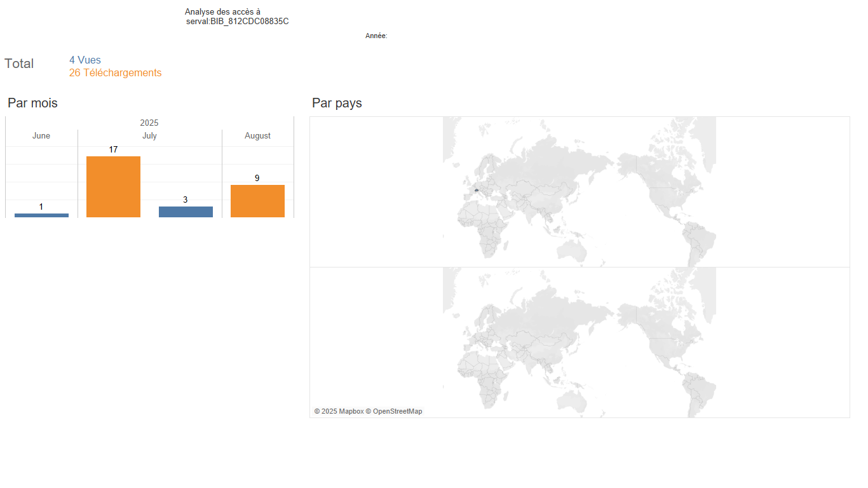Click the 'Année:' filter label

[376, 36]
